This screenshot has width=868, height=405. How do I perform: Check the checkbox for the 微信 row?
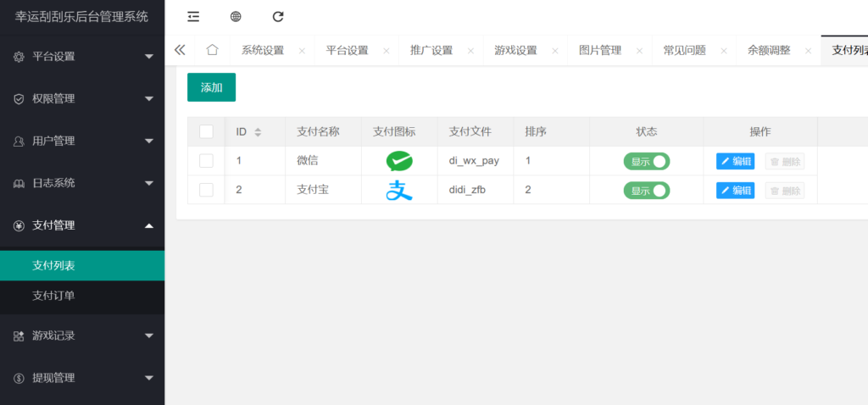point(206,161)
